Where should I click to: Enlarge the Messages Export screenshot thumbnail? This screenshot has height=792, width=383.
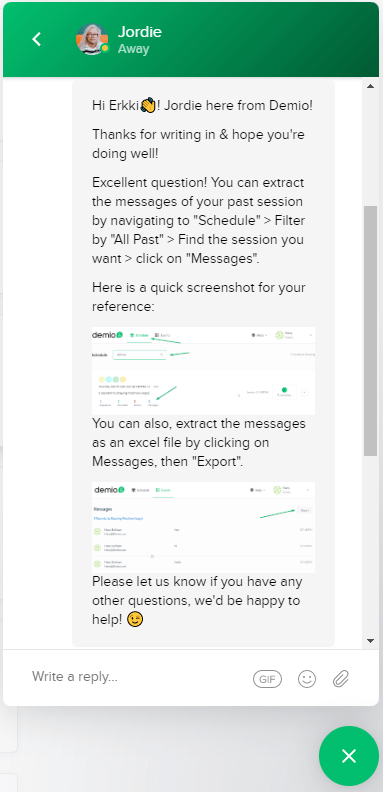203,527
